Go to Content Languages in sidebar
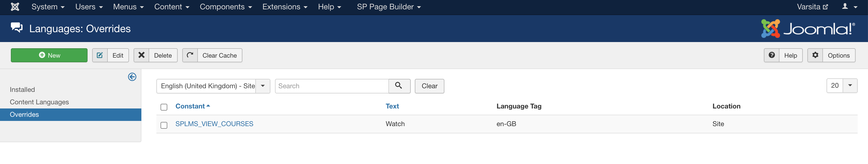868x164 pixels. pyautogui.click(x=39, y=102)
